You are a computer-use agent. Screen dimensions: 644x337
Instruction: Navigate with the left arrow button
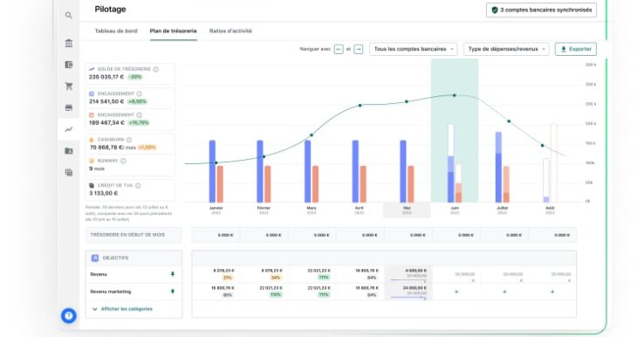pos(339,49)
